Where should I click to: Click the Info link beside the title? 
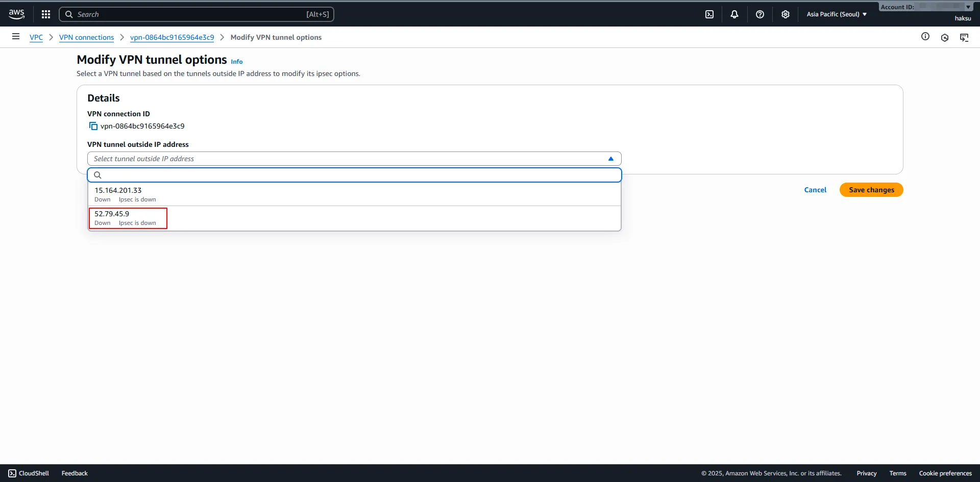237,62
